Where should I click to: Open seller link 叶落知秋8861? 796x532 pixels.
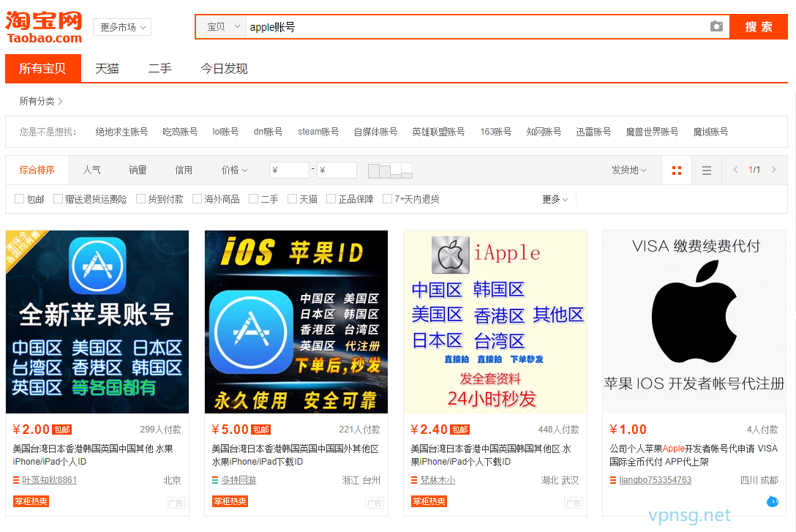click(49, 480)
